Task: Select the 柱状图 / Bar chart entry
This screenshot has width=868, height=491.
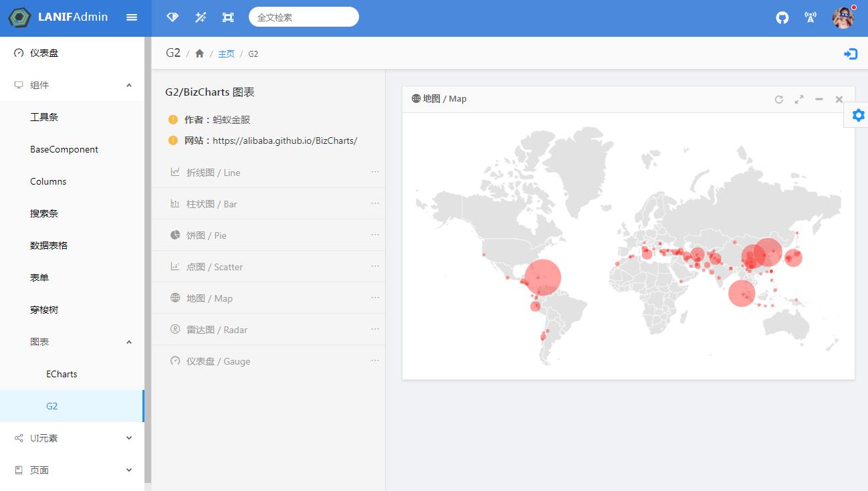Action: [x=268, y=203]
